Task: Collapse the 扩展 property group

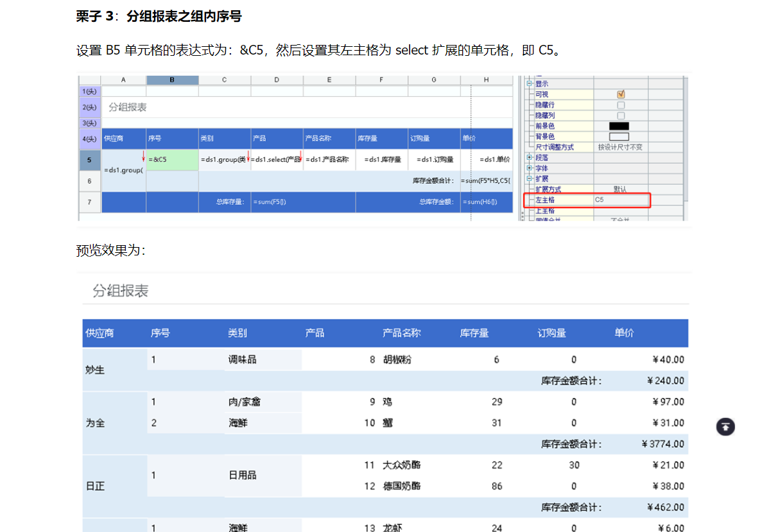Action: point(530,179)
